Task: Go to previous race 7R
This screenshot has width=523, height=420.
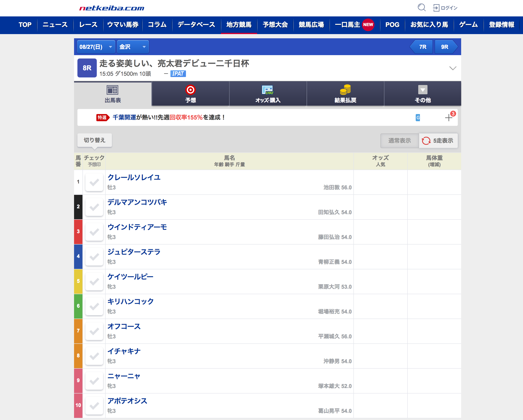Action: (x=421, y=47)
